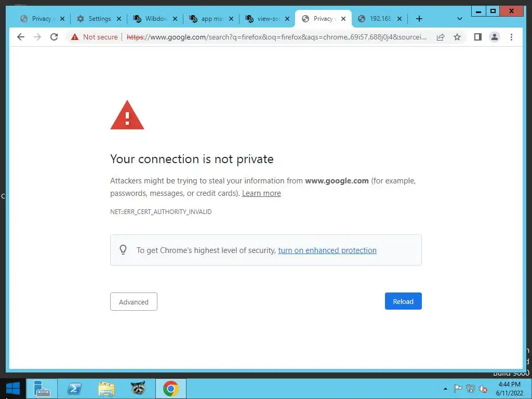
Task: Open the taskbar clock showing 4:44 PM
Action: coord(509,389)
